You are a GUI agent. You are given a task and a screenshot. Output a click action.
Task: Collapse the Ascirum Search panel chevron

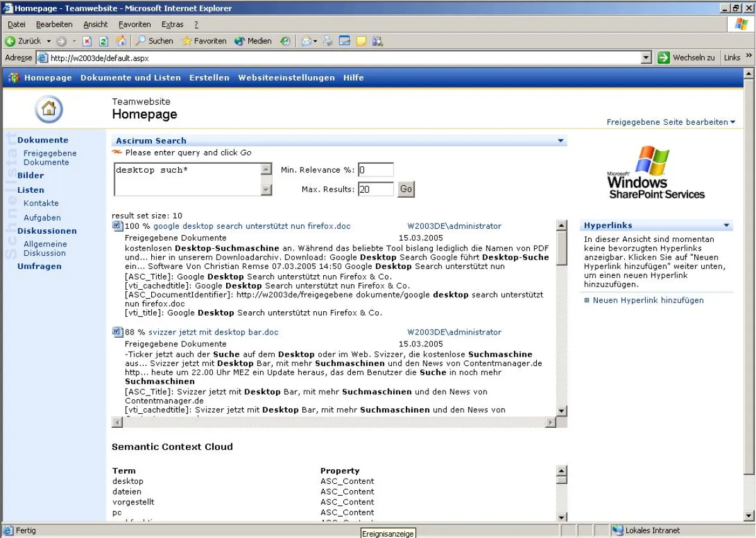pos(559,140)
